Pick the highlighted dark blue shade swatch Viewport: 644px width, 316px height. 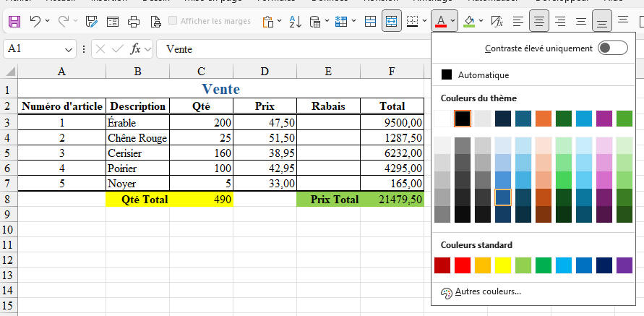coord(503,197)
